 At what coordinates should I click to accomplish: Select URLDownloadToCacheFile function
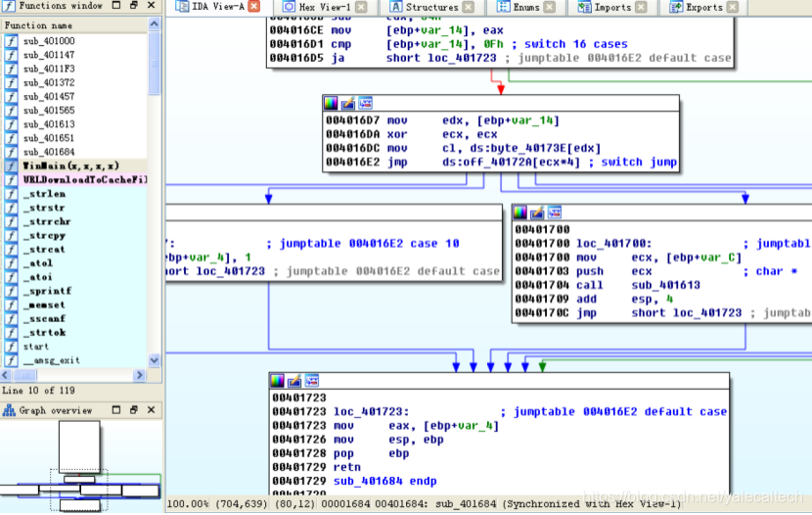pyautogui.click(x=85, y=180)
